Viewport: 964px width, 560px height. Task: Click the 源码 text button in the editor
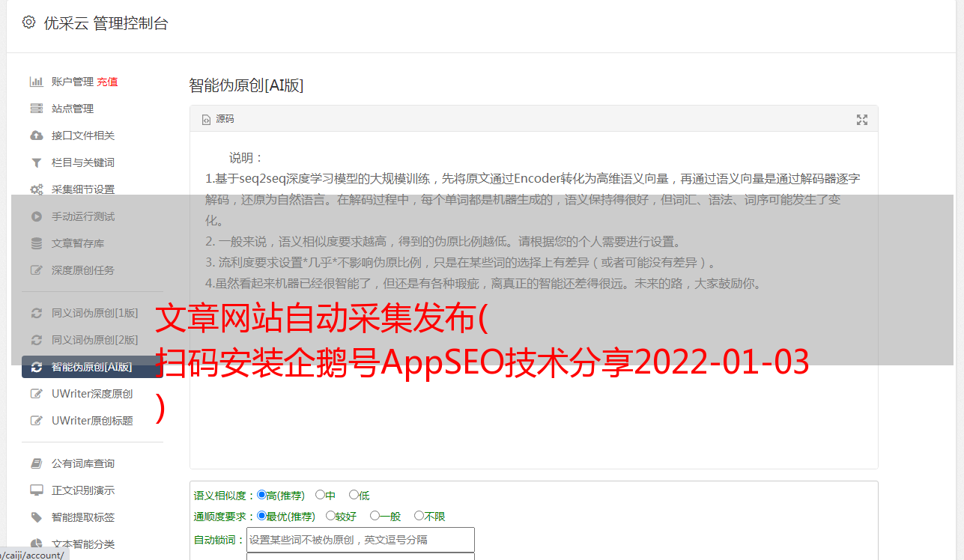pyautogui.click(x=225, y=120)
